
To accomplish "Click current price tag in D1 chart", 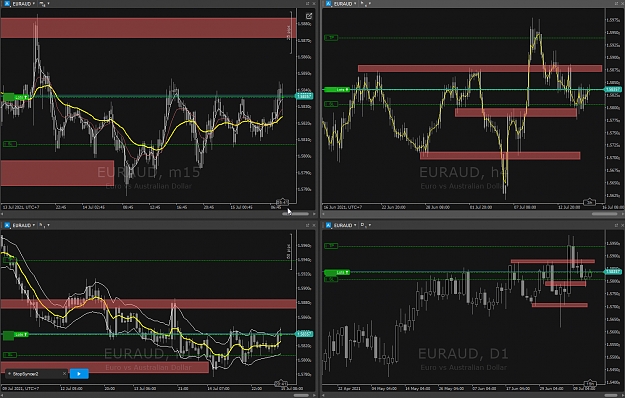I will (x=613, y=272).
